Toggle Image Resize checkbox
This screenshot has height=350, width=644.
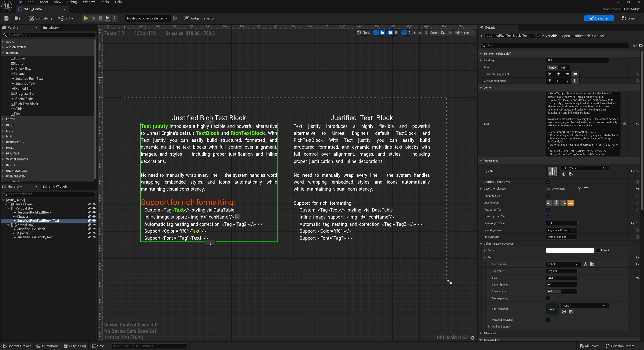tap(548, 196)
